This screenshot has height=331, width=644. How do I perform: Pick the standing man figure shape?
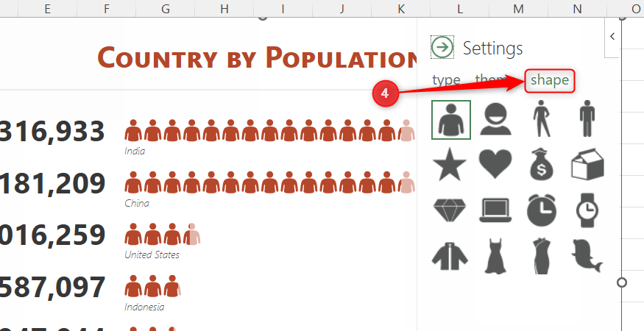[588, 118]
